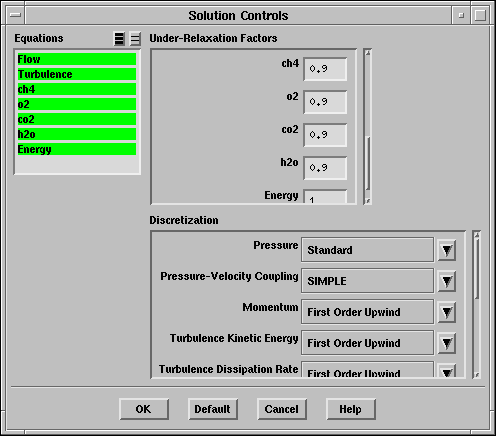Deselect the Energy equation in the list
The image size is (496, 436).
(77, 149)
